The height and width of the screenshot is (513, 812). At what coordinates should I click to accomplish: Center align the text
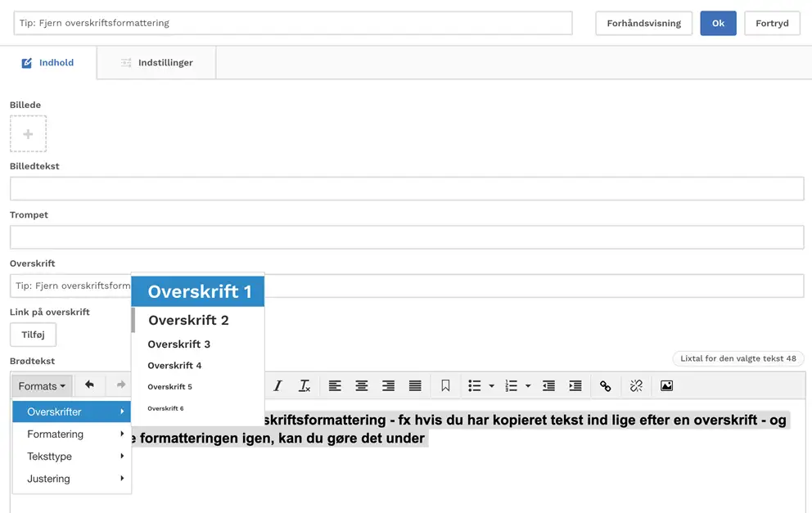pyautogui.click(x=361, y=386)
